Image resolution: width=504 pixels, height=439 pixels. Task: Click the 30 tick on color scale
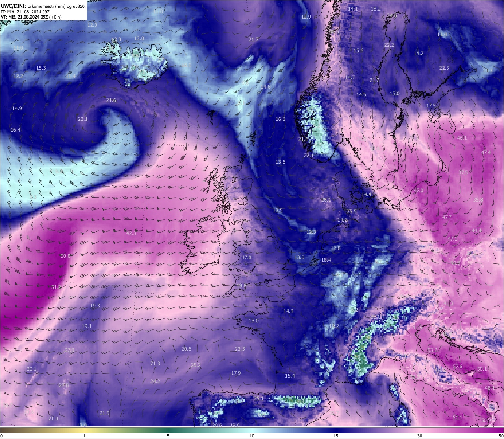(x=420, y=436)
